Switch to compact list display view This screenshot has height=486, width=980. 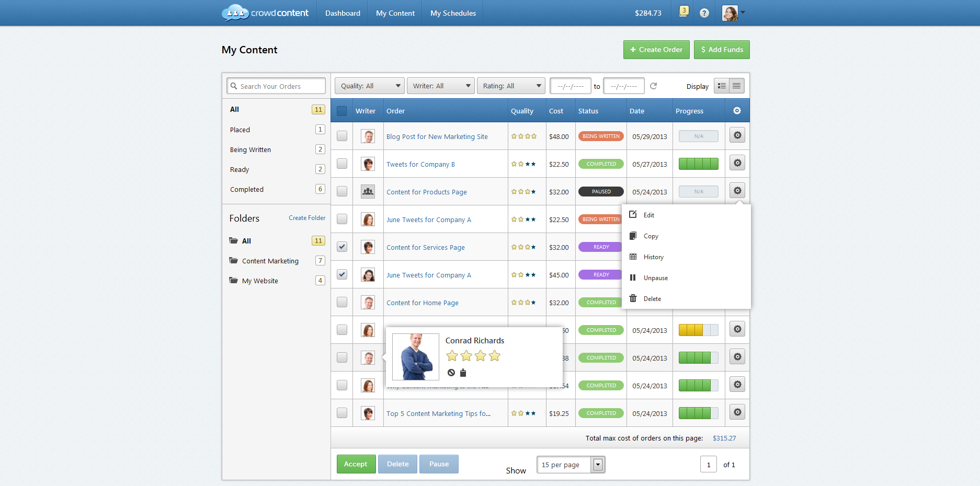pos(736,86)
